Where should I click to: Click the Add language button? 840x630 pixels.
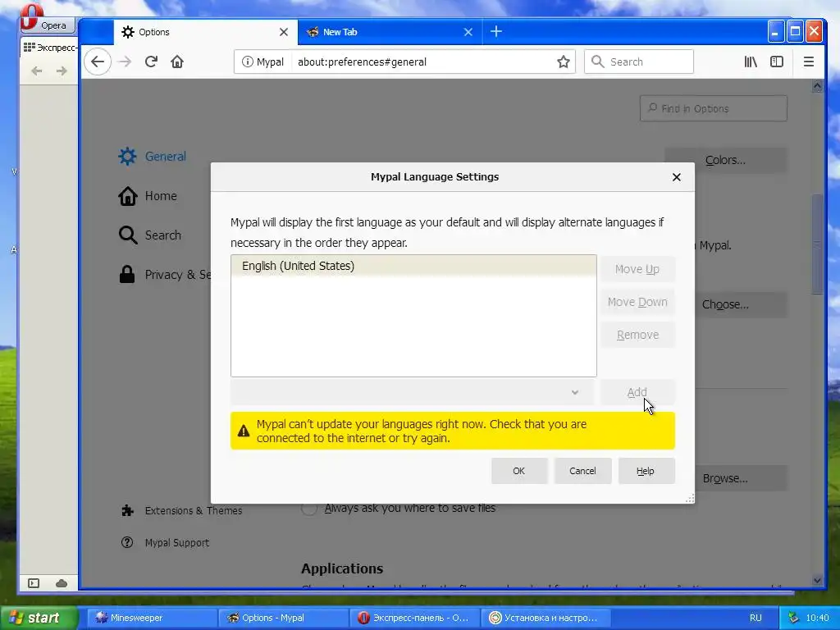pos(637,392)
